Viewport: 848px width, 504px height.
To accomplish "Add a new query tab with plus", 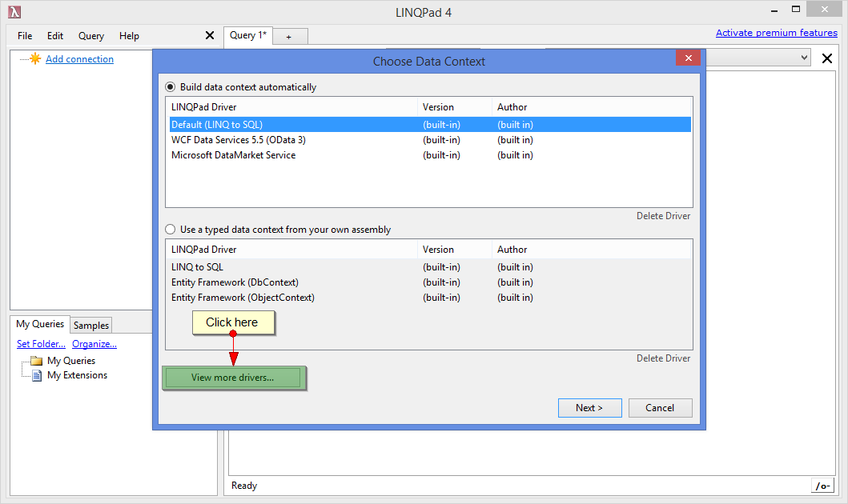I will (x=290, y=37).
